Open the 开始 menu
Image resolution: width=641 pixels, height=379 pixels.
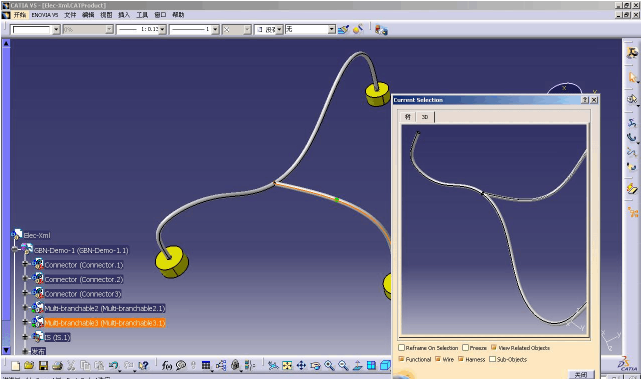(20, 15)
